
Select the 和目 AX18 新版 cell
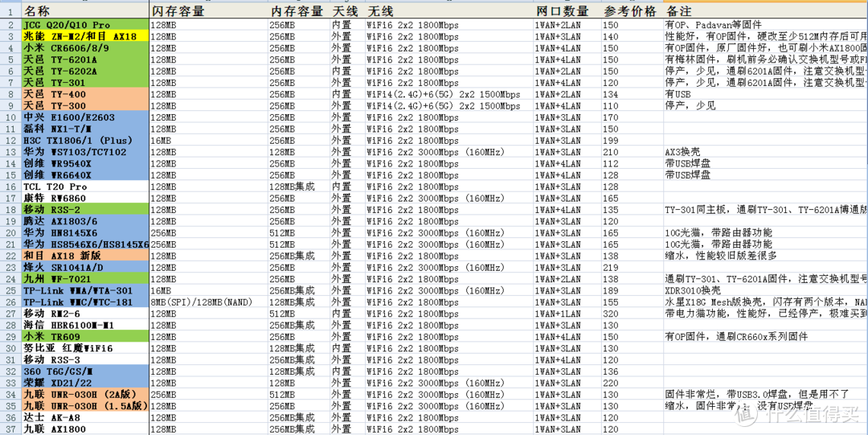85,256
